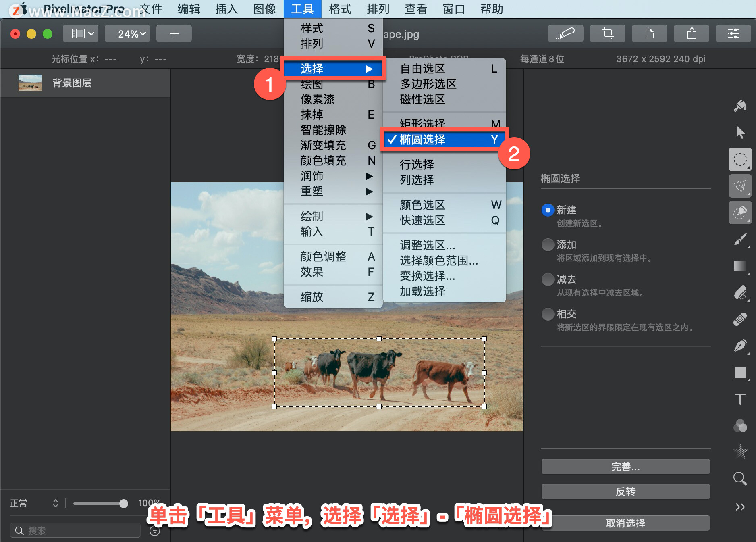The image size is (756, 542).
Task: Choose 选择颜色范围... in the submenu
Action: [x=444, y=261]
